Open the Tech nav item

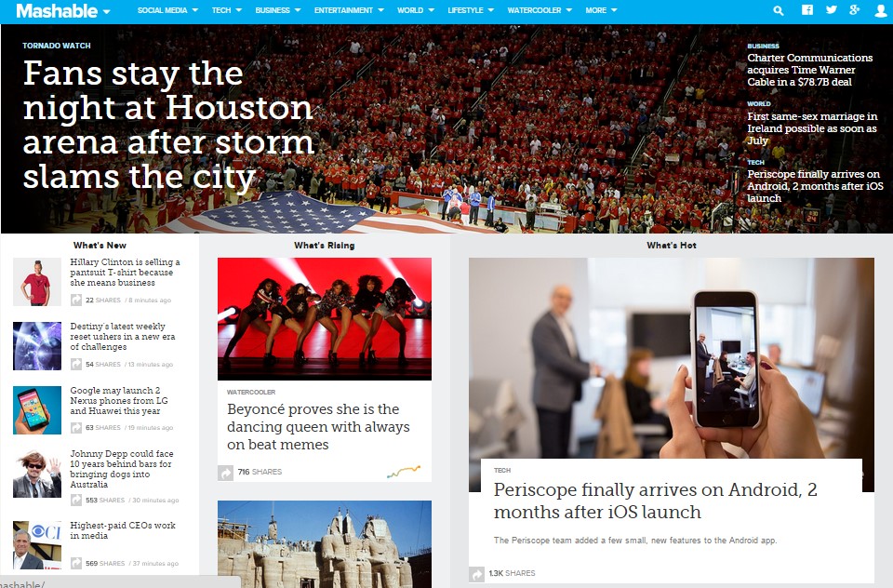click(x=221, y=10)
